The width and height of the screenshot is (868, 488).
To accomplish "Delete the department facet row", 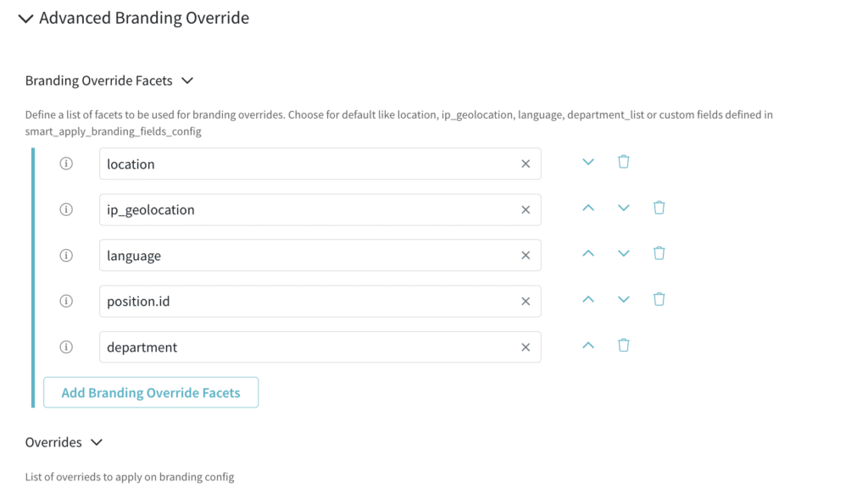I will pyautogui.click(x=623, y=346).
